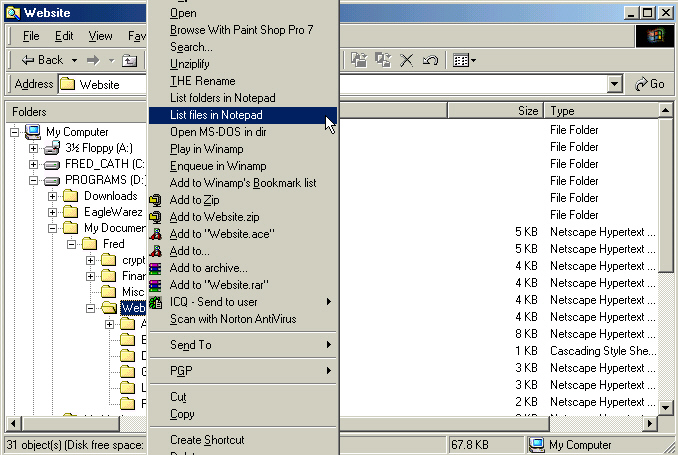Click the Windows logo throbber icon

click(655, 36)
